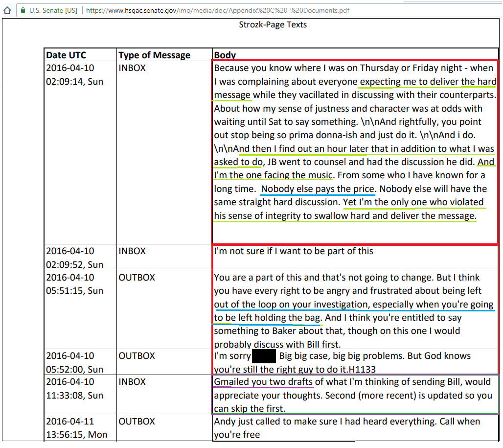Click the home icon beside the address bar
The height and width of the screenshot is (448, 503).
[x=7, y=9]
